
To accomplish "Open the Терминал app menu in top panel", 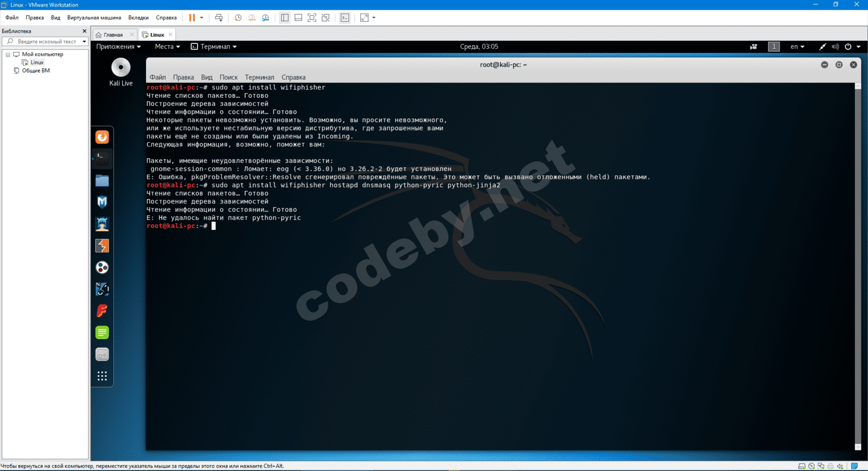I will [214, 47].
